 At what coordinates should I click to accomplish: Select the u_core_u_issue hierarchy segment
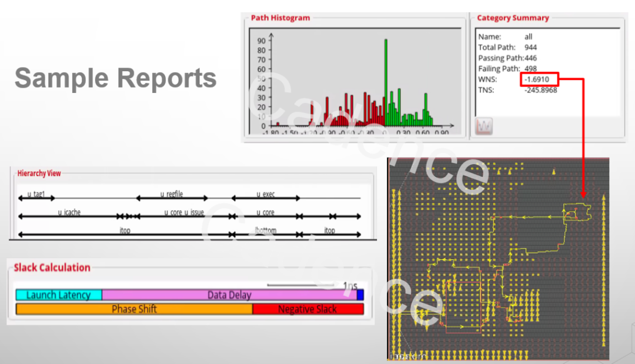click(x=184, y=216)
